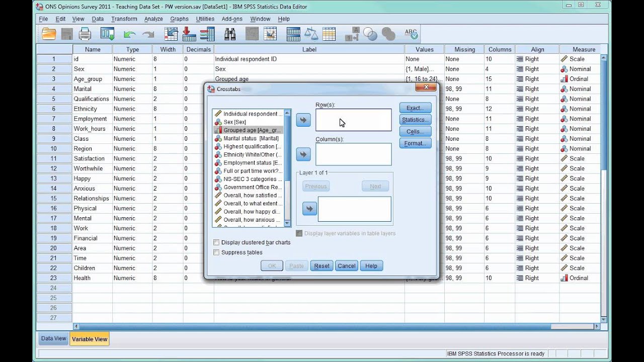The height and width of the screenshot is (362, 644).
Task: Open the Utilities menu
Action: (x=205, y=19)
